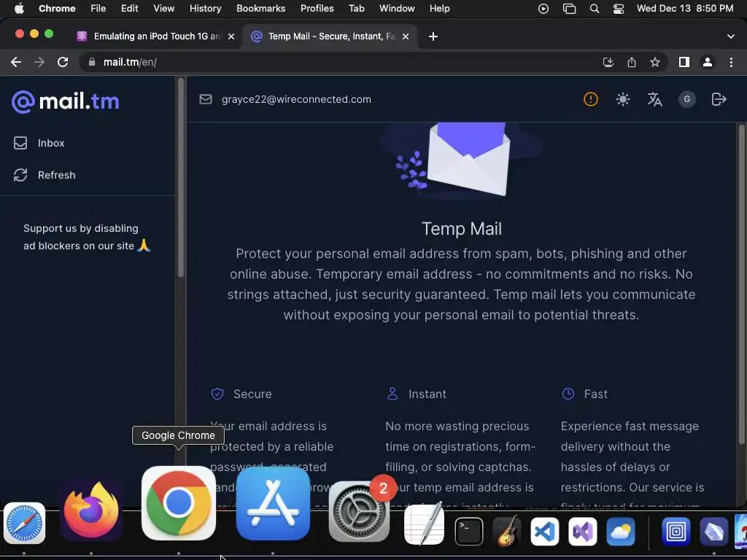This screenshot has height=560, width=747.
Task: Close the Emulating an iPod Touch tab
Action: pos(231,36)
